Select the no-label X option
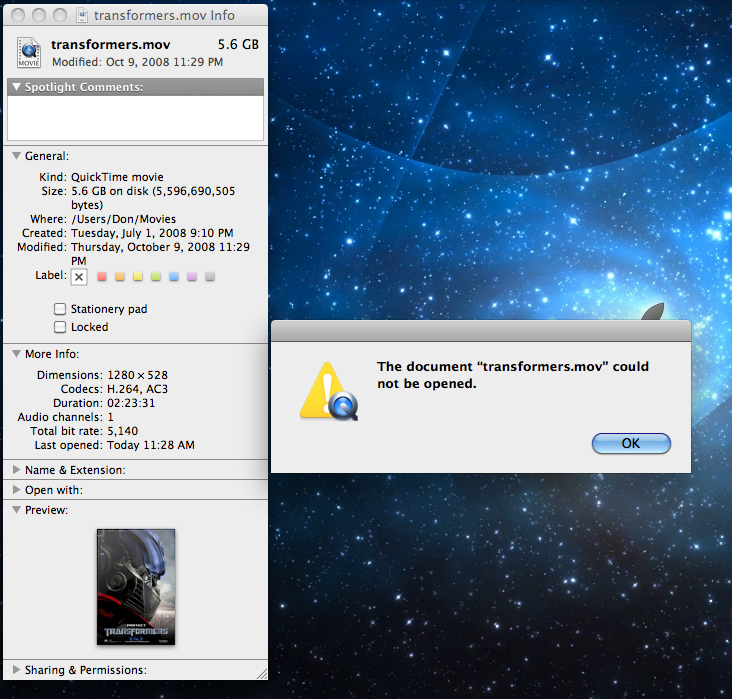 [79, 277]
